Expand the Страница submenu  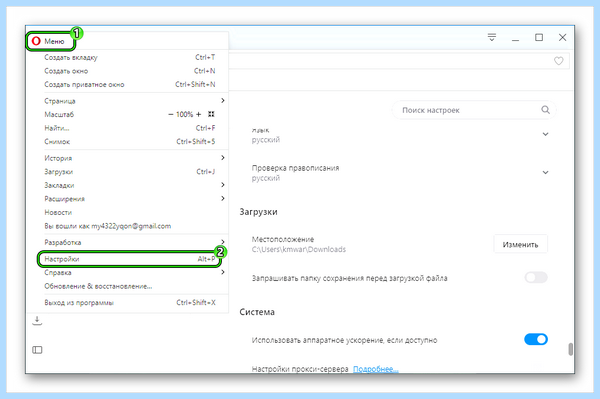click(x=129, y=101)
